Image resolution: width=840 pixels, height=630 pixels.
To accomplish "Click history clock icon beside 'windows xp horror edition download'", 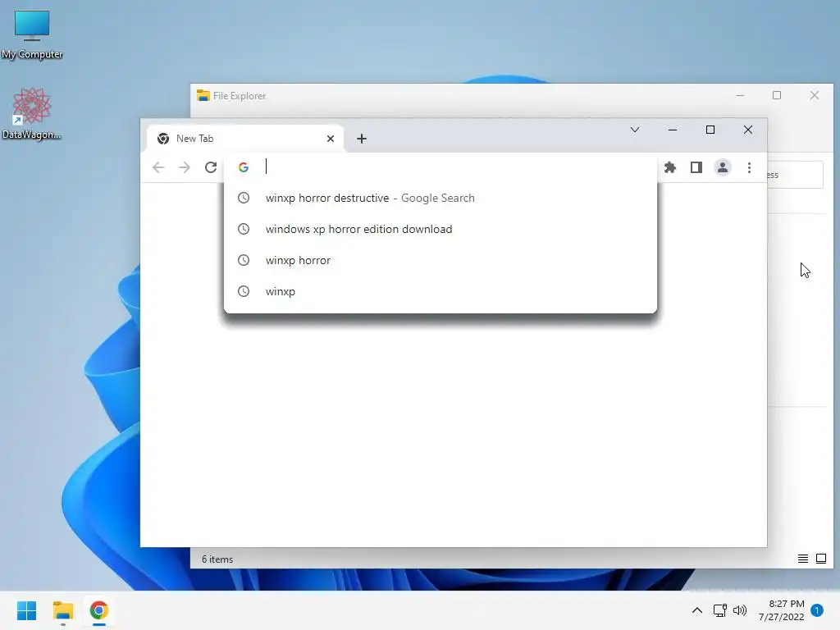I will [x=243, y=229].
